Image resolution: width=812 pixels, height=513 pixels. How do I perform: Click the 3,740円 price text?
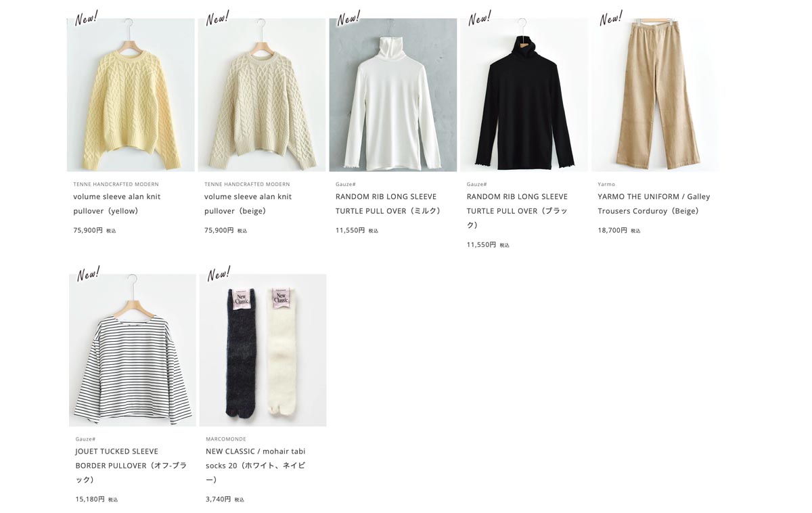218,499
